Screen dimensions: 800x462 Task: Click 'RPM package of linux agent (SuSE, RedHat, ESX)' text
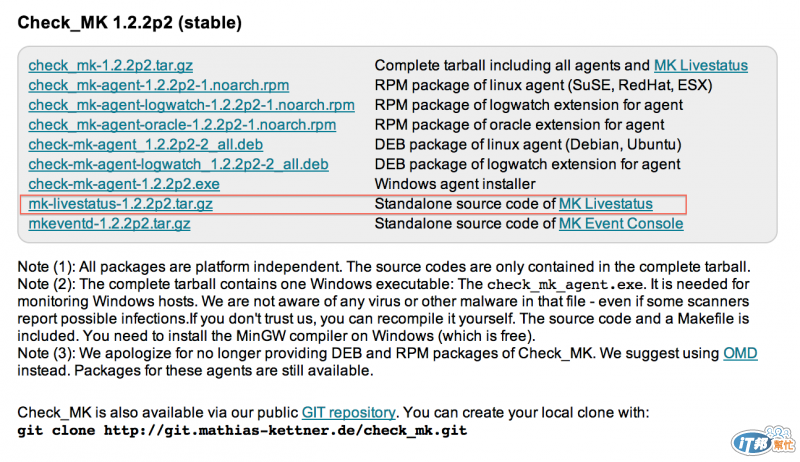click(543, 85)
